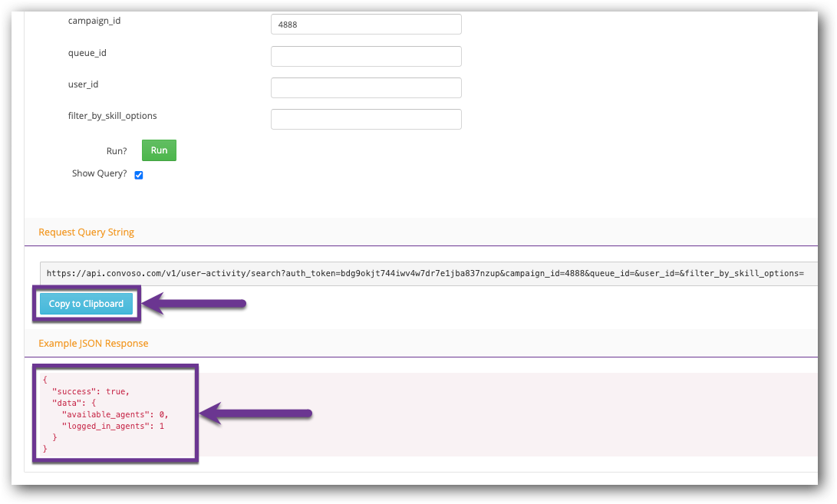Click the "data": { line in JSON
This screenshot has width=837, height=504.
click(x=74, y=403)
